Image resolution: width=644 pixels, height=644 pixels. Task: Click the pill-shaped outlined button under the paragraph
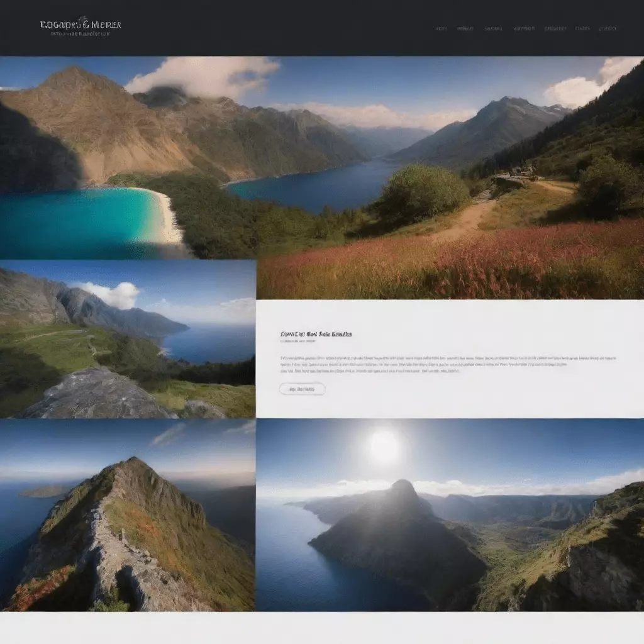pyautogui.click(x=303, y=389)
